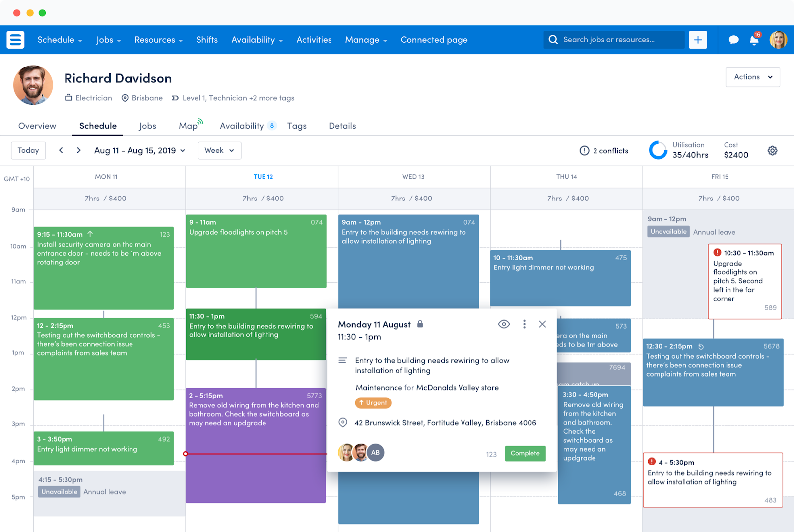Click the Brisbane location pin icon
This screenshot has height=532, width=794.
click(x=125, y=98)
